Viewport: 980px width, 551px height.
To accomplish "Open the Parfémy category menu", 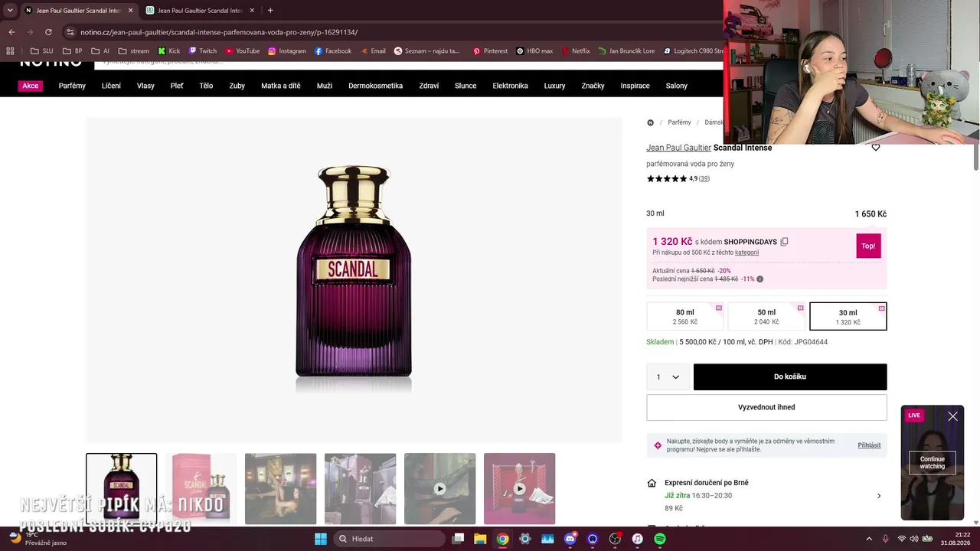I will tap(72, 86).
